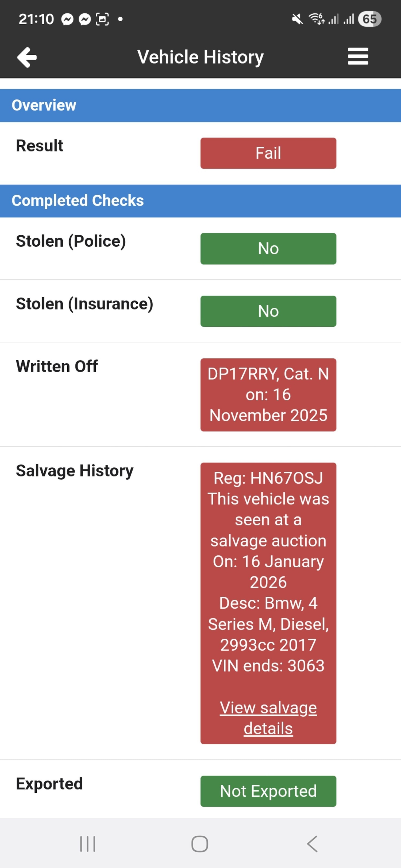Screen dimensions: 401x868
Task: Tap the Android recent apps button
Action: [88, 844]
